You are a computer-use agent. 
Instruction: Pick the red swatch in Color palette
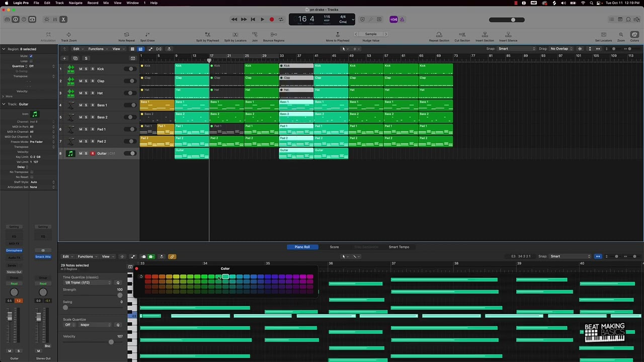[148, 277]
